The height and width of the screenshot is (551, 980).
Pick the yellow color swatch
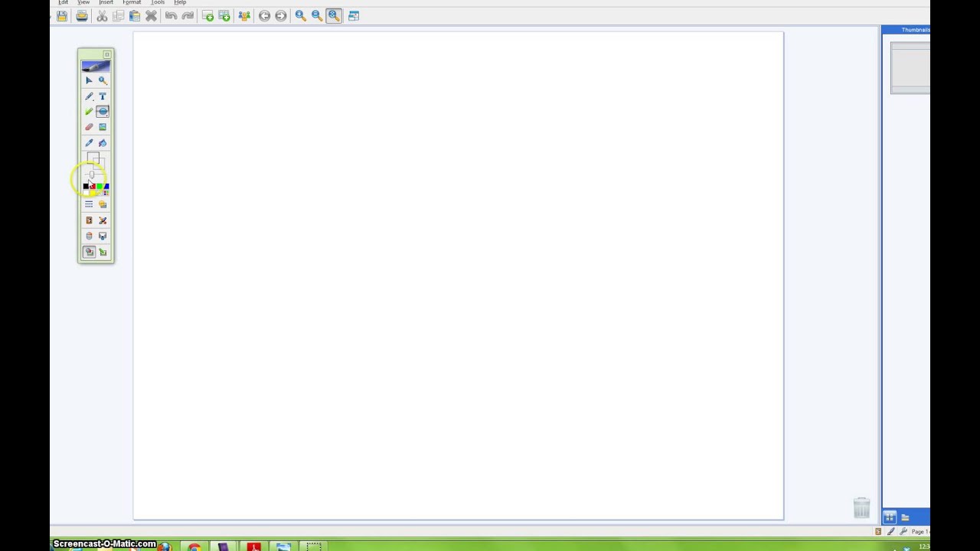pyautogui.click(x=93, y=192)
